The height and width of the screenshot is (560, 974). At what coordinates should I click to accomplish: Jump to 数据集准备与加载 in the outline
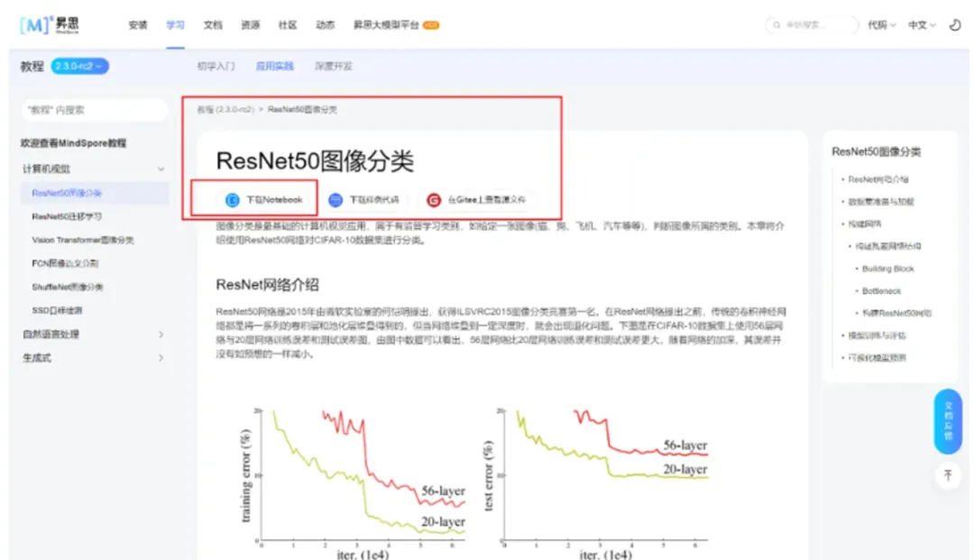881,202
